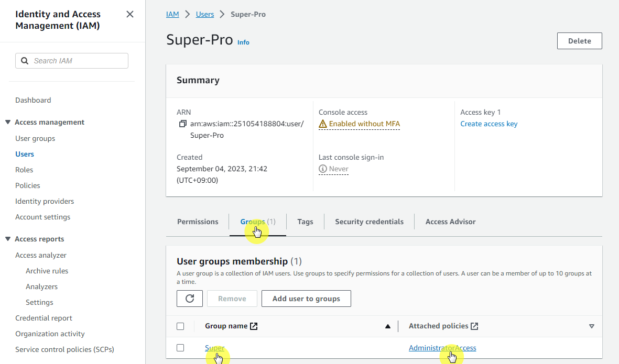Click the Group name column header
Image resolution: width=619 pixels, height=364 pixels.
pos(226,326)
